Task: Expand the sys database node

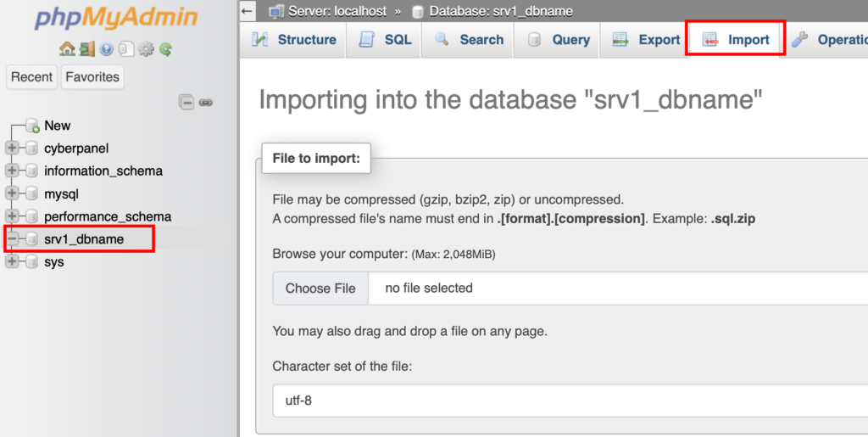Action: tap(12, 261)
